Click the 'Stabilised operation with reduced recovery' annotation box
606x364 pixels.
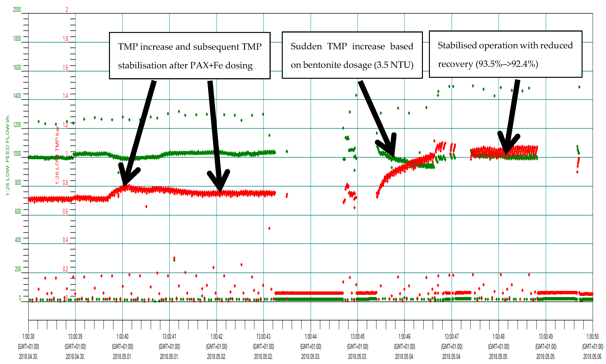(505, 54)
